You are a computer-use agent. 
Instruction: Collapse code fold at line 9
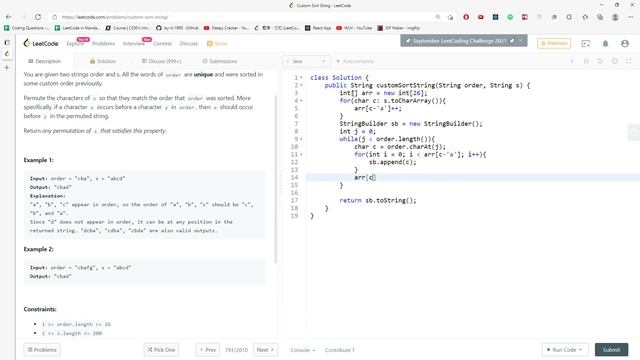(x=302, y=139)
